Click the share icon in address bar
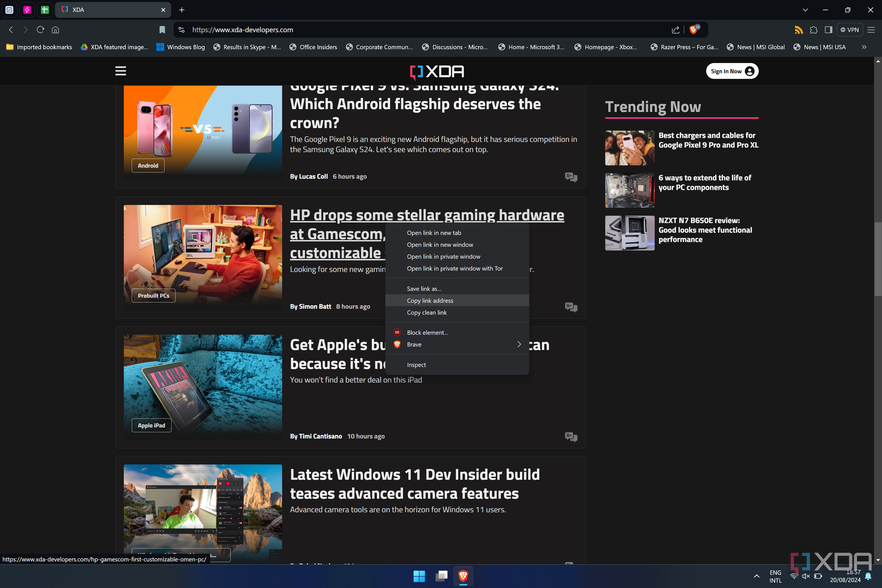This screenshot has height=588, width=882. click(675, 30)
